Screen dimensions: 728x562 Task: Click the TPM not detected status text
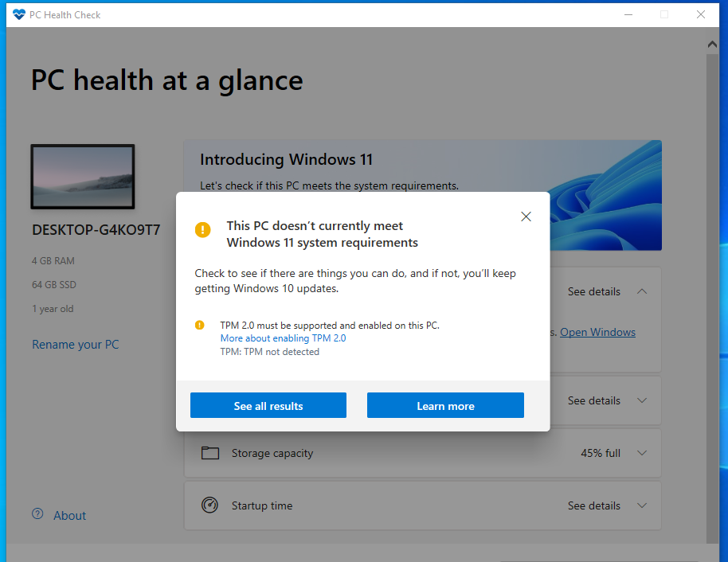(x=270, y=352)
